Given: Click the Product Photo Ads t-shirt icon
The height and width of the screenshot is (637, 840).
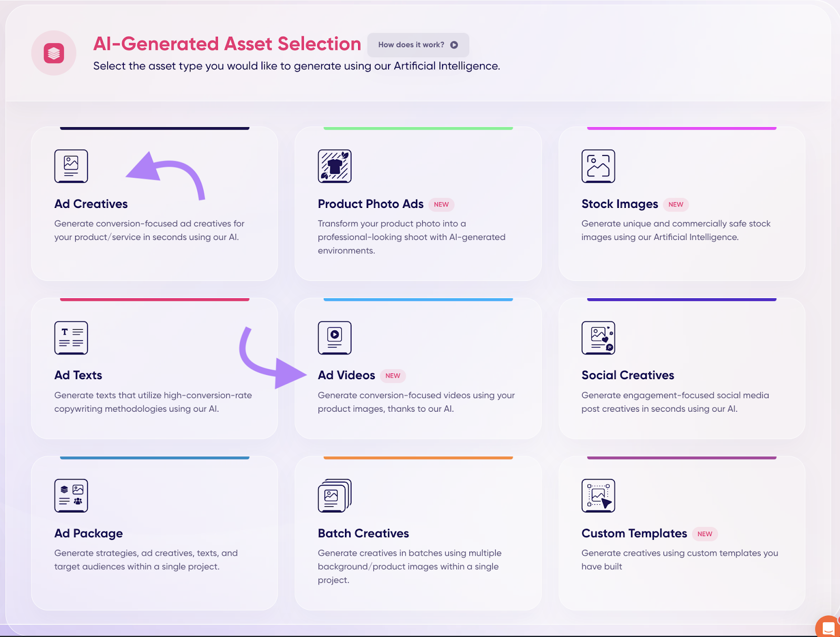Looking at the screenshot, I should pyautogui.click(x=334, y=166).
